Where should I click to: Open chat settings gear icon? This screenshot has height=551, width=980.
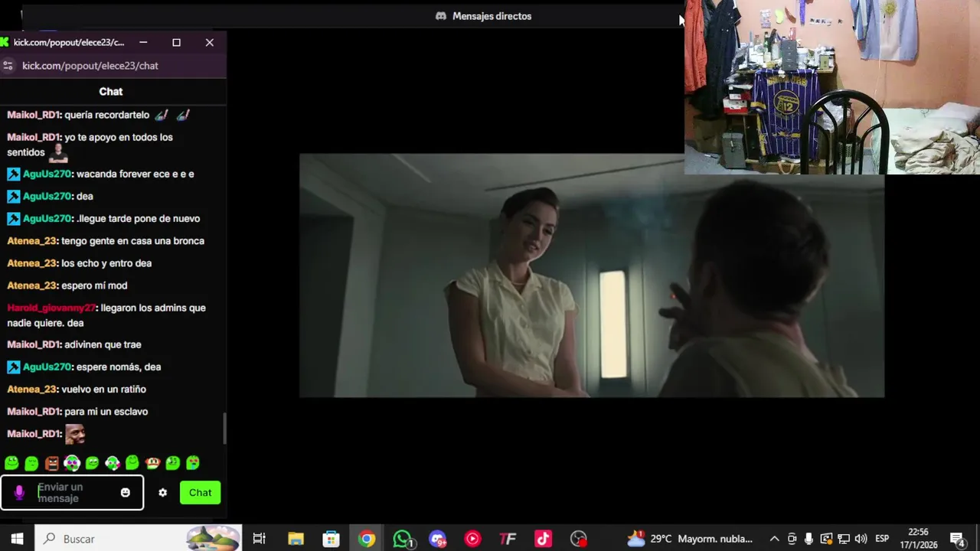click(162, 493)
